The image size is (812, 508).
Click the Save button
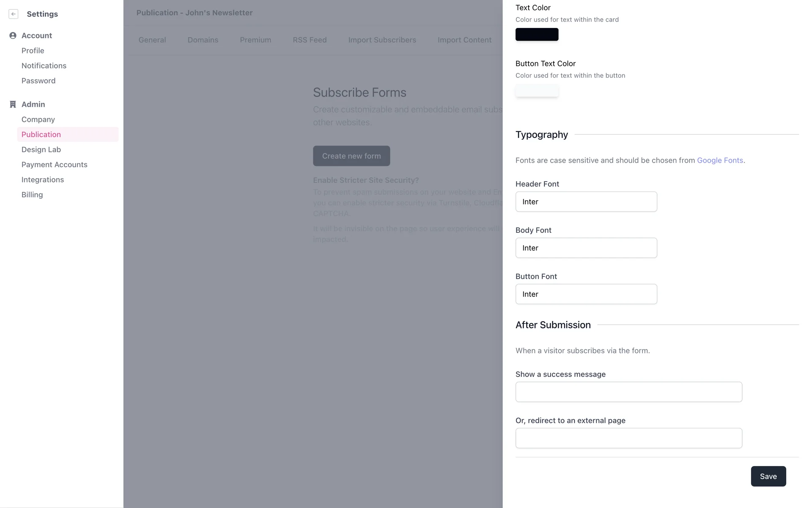(768, 476)
